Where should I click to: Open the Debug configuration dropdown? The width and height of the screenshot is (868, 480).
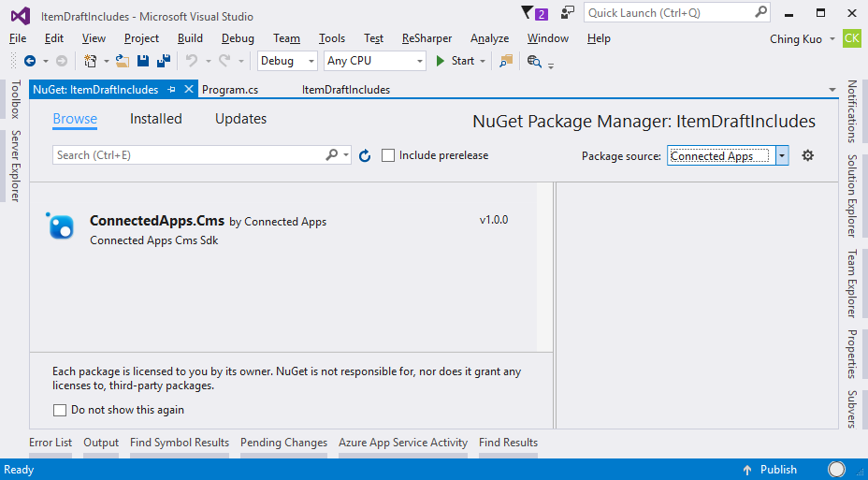point(288,61)
